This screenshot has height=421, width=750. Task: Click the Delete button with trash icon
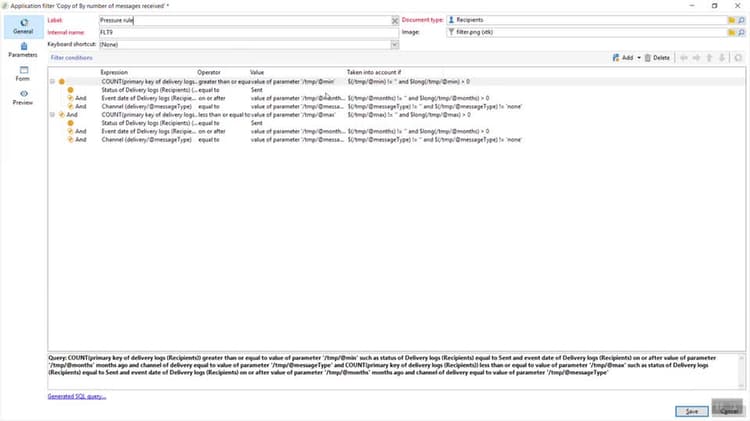(x=657, y=58)
